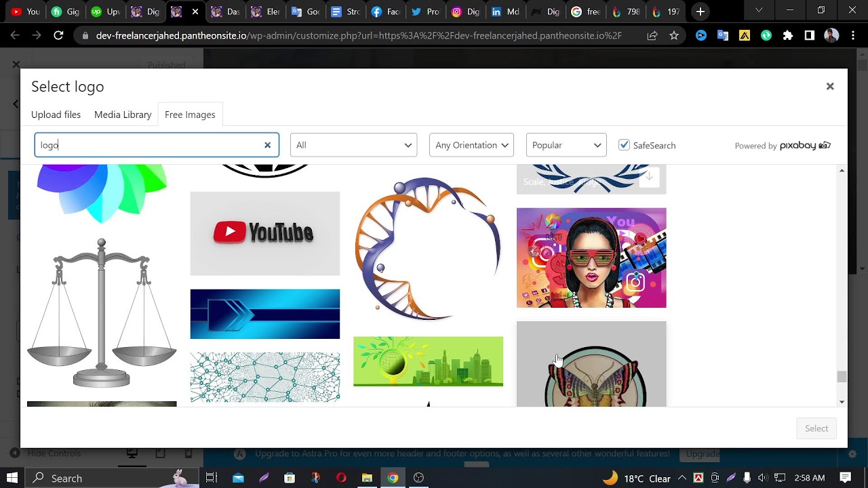Viewport: 868px width, 488px height.
Task: Toggle the SafeSearch checkbox
Action: (x=624, y=145)
